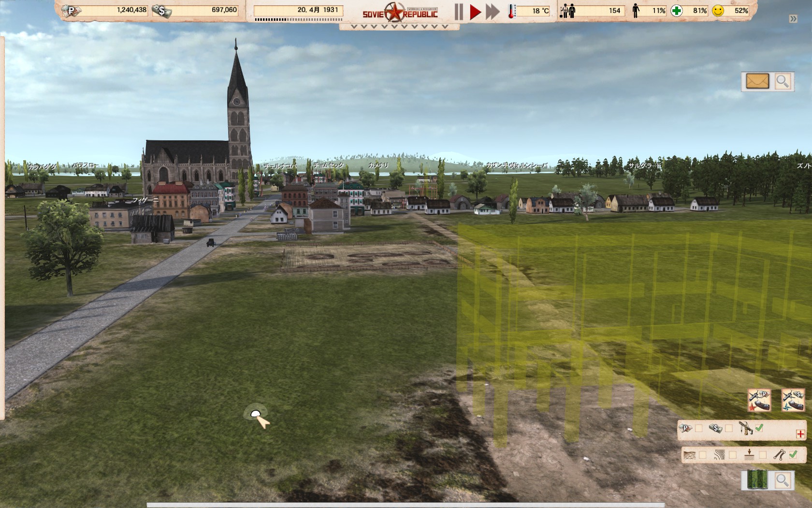Click the チェルナコバ town label
The height and width of the screenshot is (508, 812).
click(280, 165)
